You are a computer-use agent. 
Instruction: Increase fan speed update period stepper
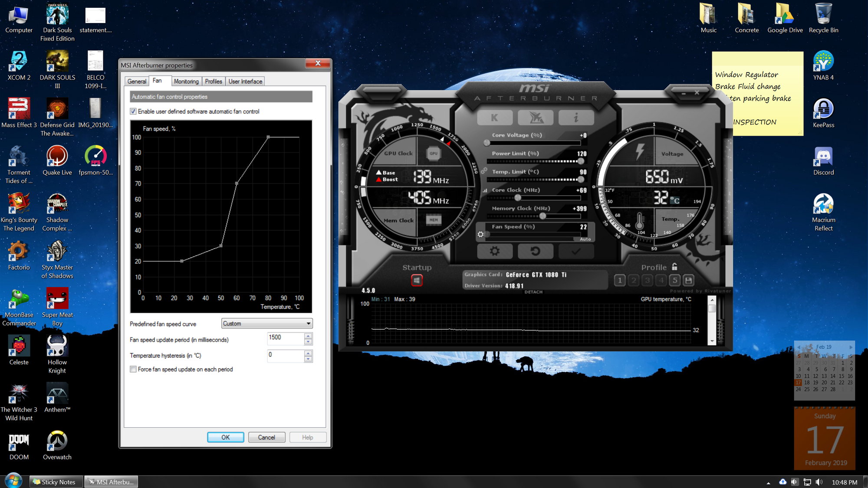tap(308, 336)
